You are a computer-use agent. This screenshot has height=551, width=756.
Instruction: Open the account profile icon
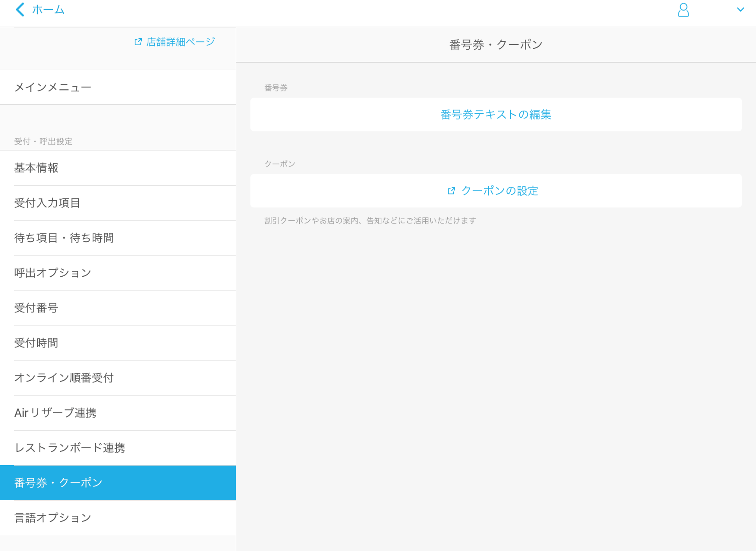click(x=683, y=11)
